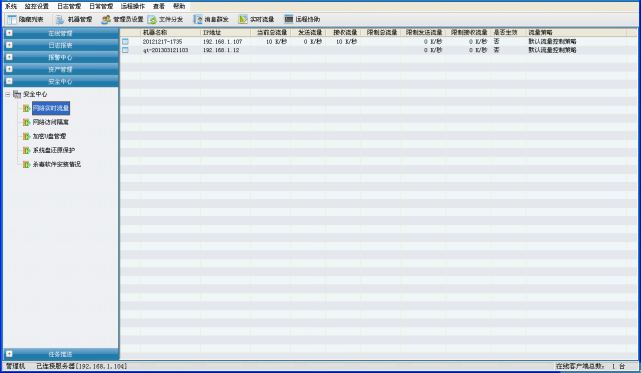Viewport: 641px width, 373px height.
Task: Click the 实时流量 toolbar icon
Action: [x=243, y=19]
